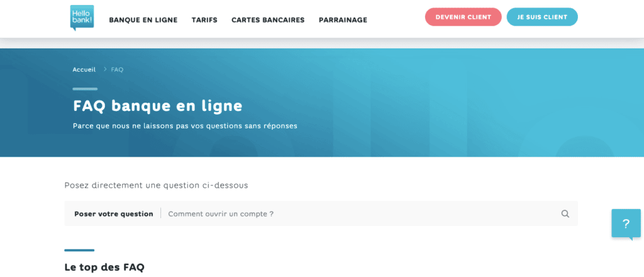
Task: Click 'Posez directement une question ci-dessous' text
Action: pos(156,185)
